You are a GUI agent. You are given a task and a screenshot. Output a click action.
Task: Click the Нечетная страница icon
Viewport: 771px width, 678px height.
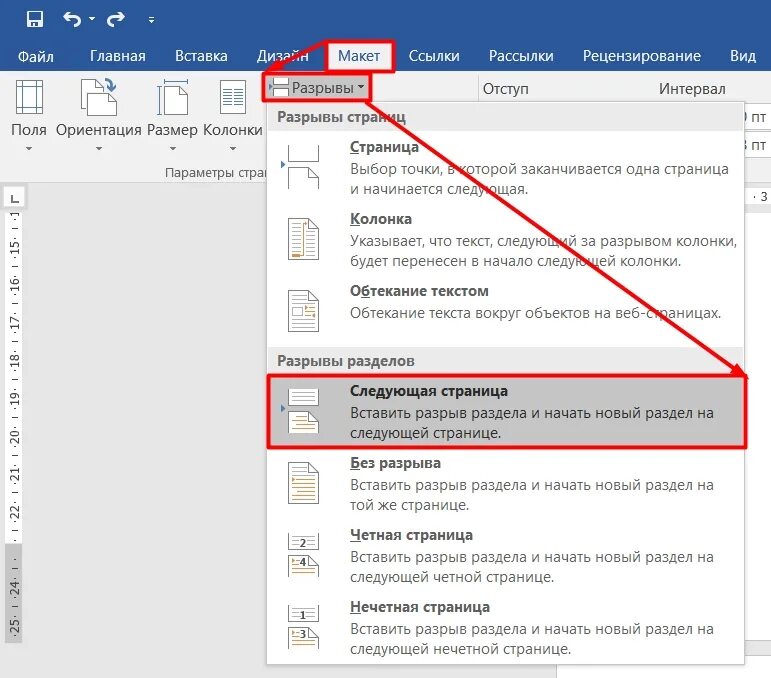pyautogui.click(x=303, y=627)
